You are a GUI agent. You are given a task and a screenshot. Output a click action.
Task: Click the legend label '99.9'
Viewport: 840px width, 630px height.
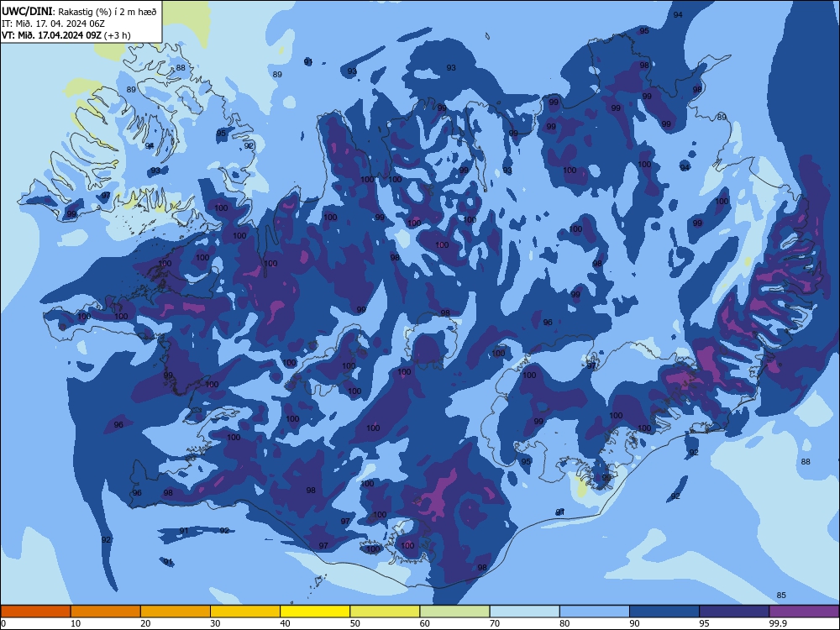779,623
